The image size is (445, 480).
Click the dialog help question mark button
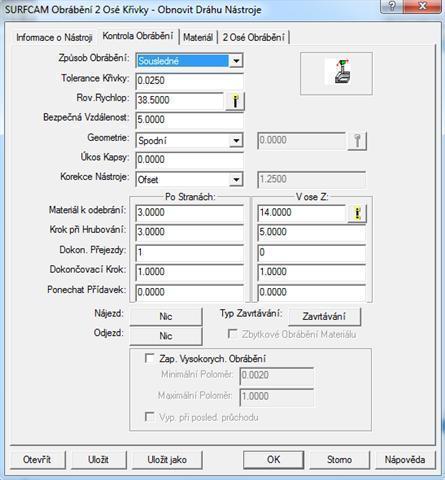392,6
